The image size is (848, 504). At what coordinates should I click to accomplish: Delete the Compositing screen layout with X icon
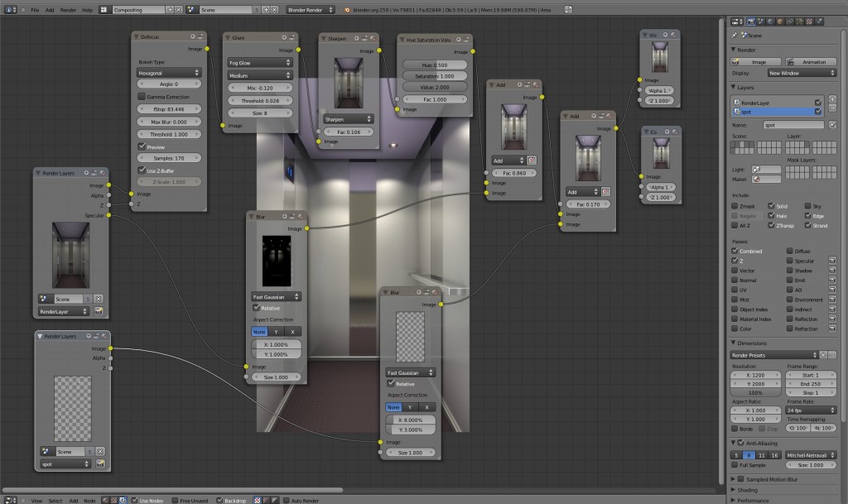tap(179, 10)
